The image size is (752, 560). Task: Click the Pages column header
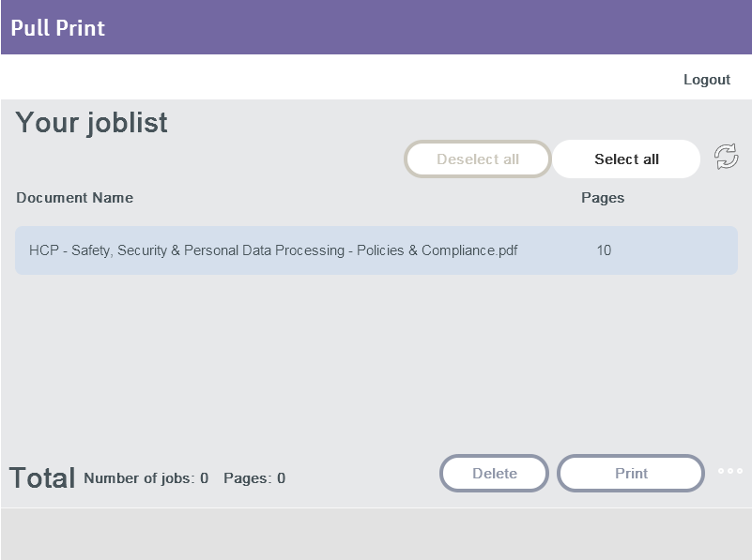(x=603, y=198)
